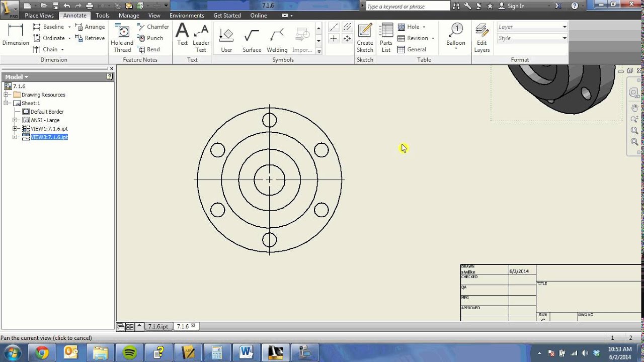The height and width of the screenshot is (362, 644).
Task: Insert a Surface texture symbol
Action: tap(252, 40)
